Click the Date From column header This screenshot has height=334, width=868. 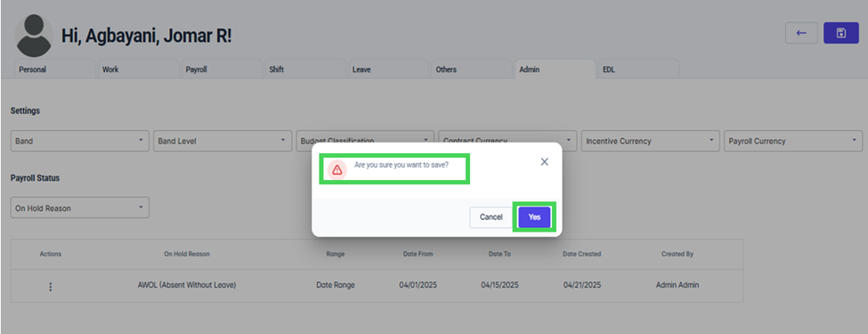click(x=418, y=254)
